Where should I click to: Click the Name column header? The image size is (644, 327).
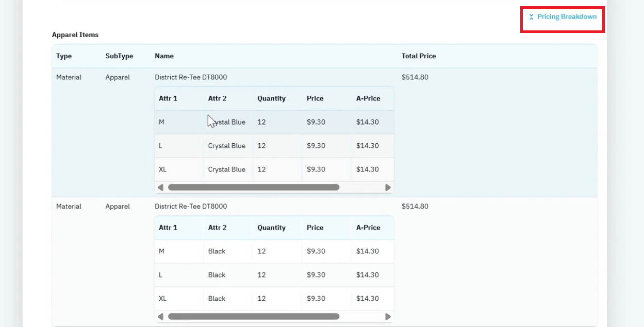(164, 56)
